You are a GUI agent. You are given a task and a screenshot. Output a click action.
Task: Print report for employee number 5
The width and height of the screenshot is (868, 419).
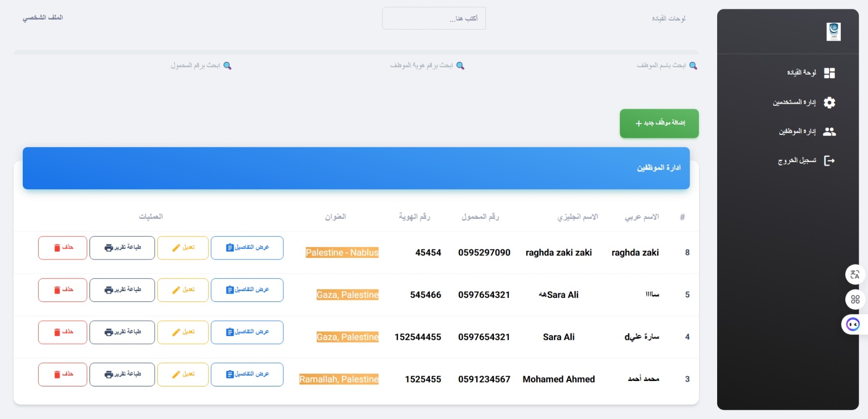point(122,290)
